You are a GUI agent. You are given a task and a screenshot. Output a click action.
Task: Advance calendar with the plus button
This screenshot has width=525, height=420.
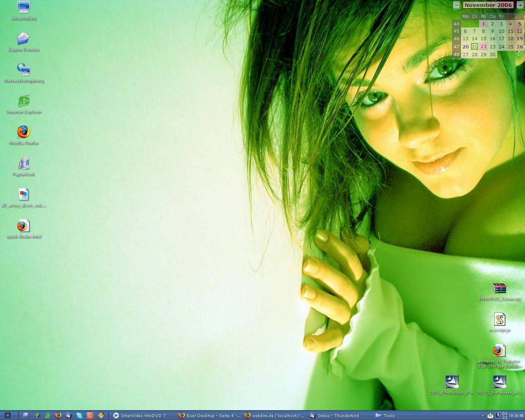pyautogui.click(x=520, y=5)
